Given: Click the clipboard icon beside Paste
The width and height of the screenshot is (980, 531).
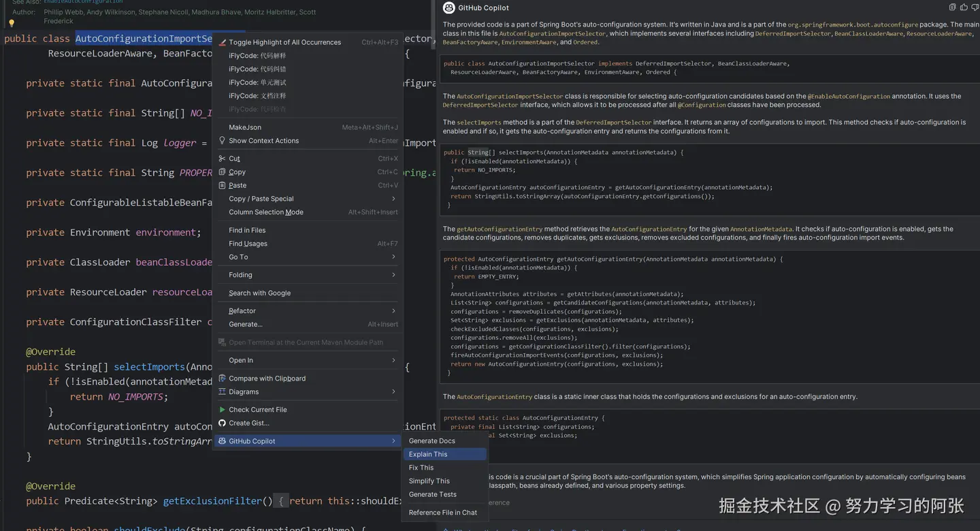Looking at the screenshot, I should 222,185.
